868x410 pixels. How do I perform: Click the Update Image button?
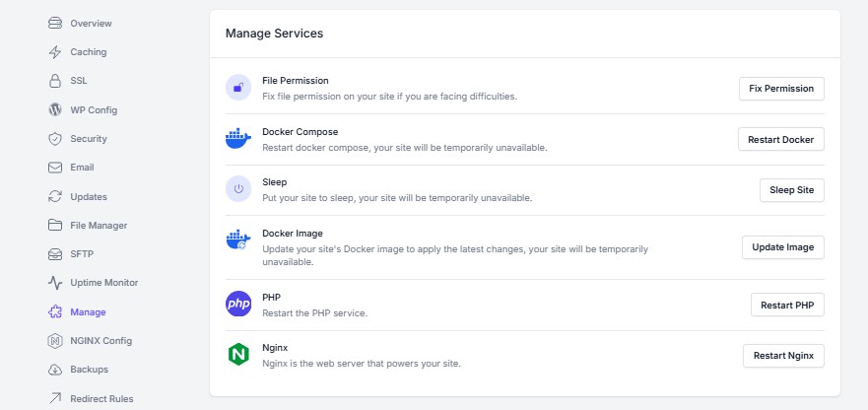click(782, 247)
